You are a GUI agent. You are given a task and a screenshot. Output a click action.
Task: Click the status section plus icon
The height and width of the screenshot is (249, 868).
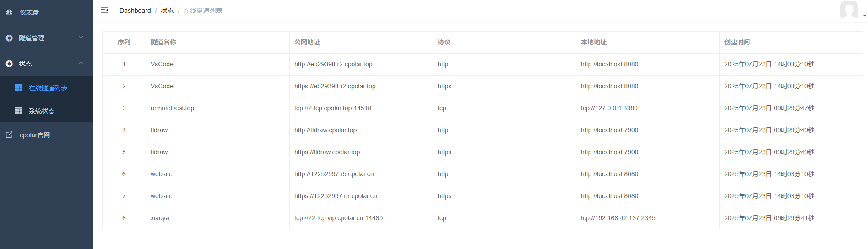(9, 64)
